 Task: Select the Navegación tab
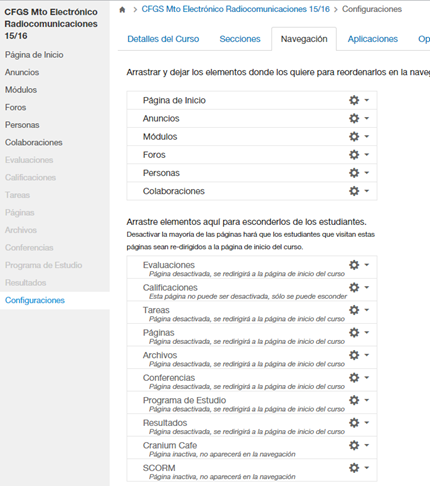(304, 39)
